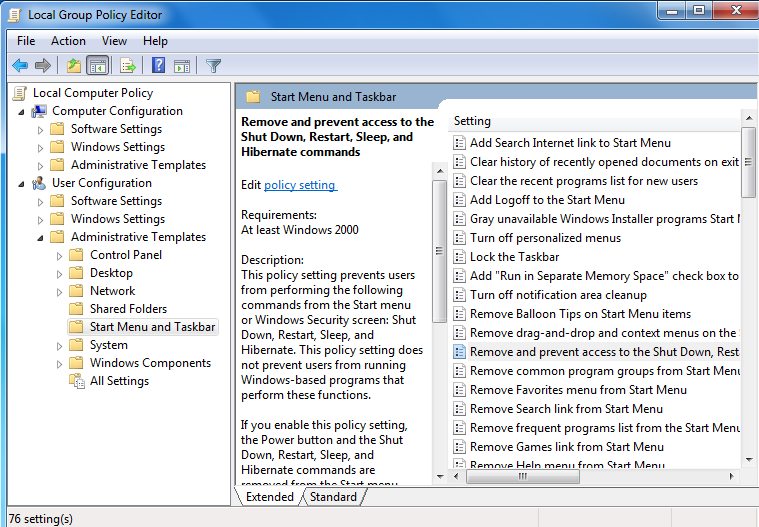
Task: Click policy icon beside Turn off personalized menus
Action: tap(459, 238)
